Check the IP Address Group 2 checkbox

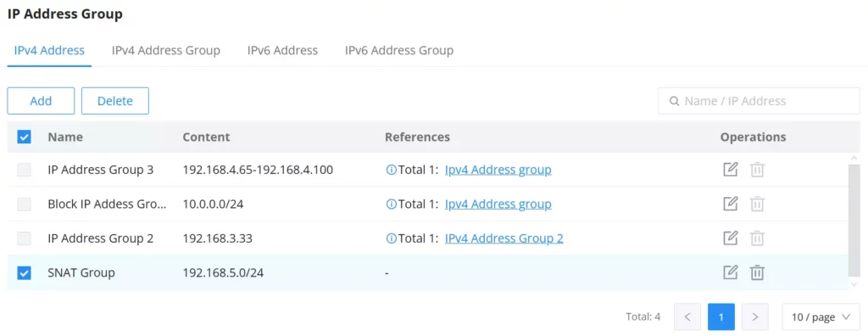pyautogui.click(x=24, y=238)
